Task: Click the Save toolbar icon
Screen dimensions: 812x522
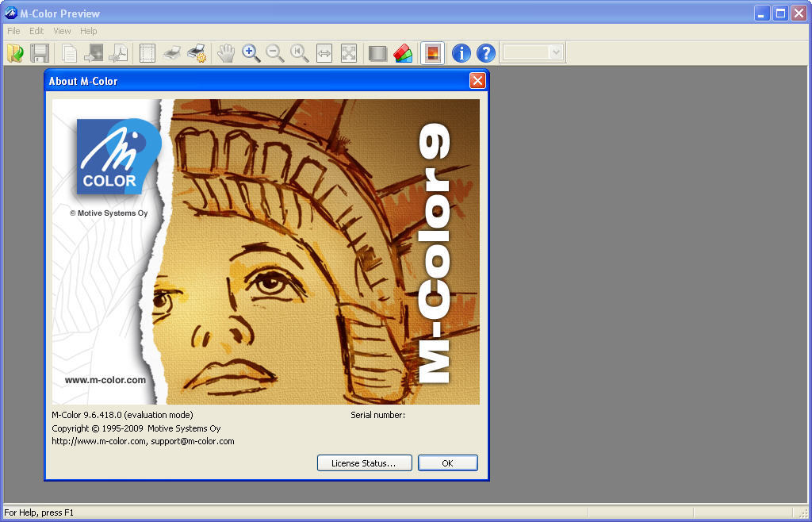Action: pos(40,53)
